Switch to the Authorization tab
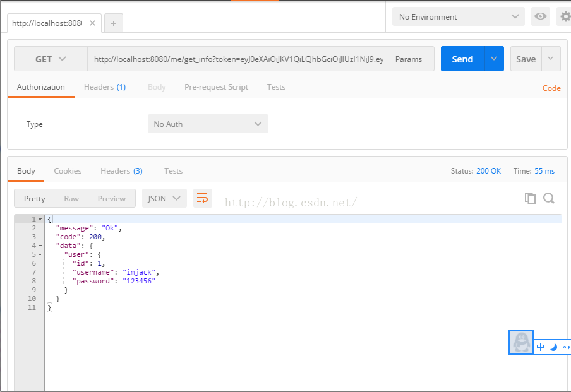This screenshot has width=571, height=392. (x=41, y=87)
